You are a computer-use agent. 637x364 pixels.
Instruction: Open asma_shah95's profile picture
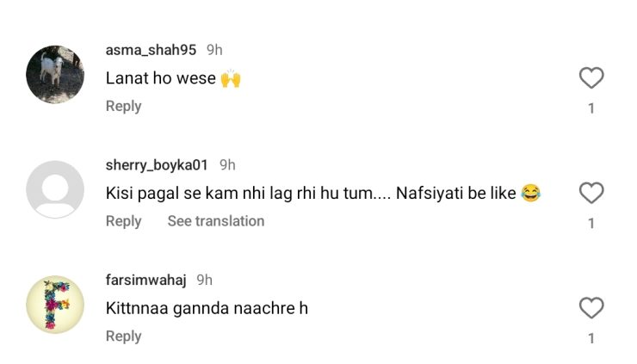[55, 75]
